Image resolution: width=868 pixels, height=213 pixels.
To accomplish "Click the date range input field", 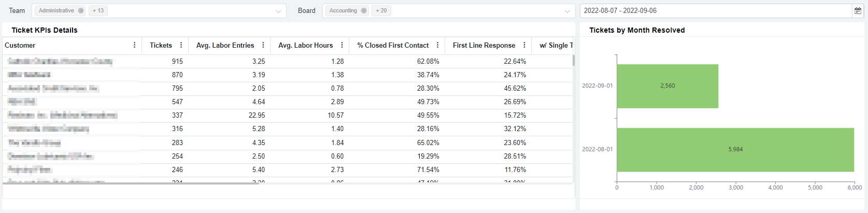I will pos(715,11).
